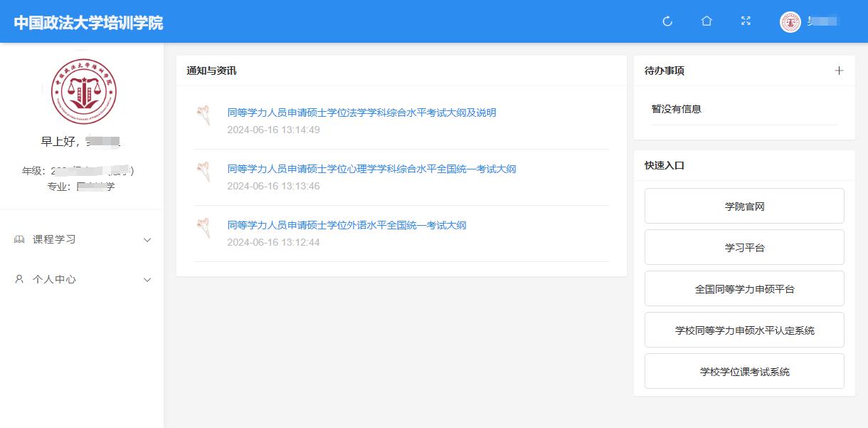Click the 待办事项 panel heading

[x=665, y=71]
